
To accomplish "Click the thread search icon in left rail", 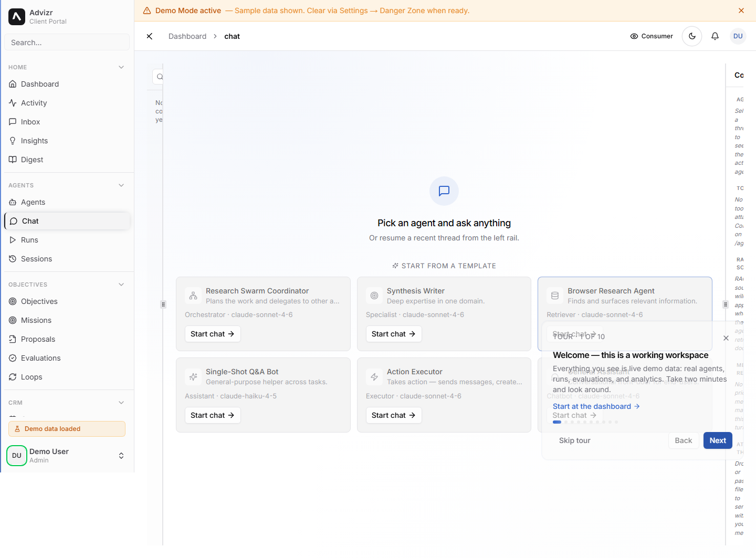I will [x=160, y=77].
